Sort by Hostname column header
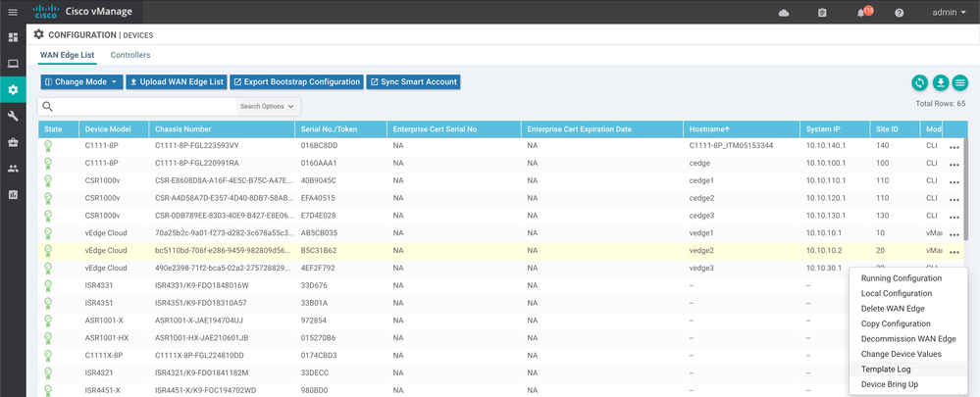Viewport: 980px width, 397px height. 742,129
